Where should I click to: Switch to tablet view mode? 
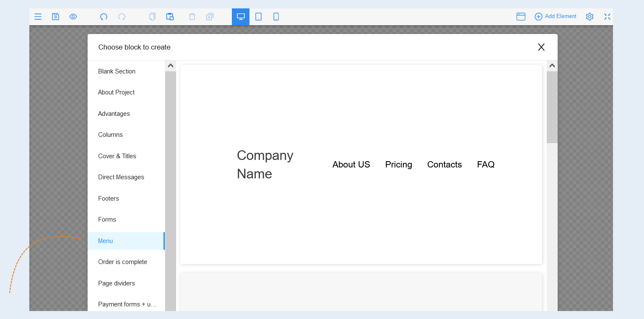coord(259,17)
